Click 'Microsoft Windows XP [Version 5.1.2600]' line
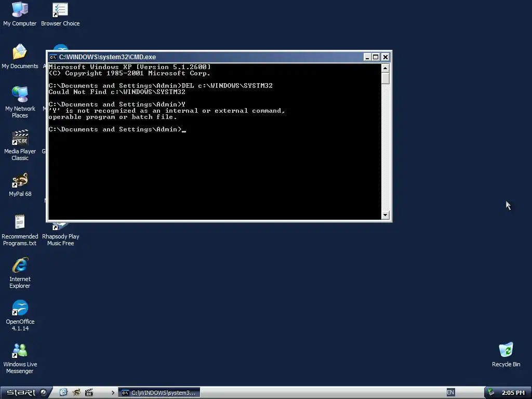The width and height of the screenshot is (532, 399). 129,67
